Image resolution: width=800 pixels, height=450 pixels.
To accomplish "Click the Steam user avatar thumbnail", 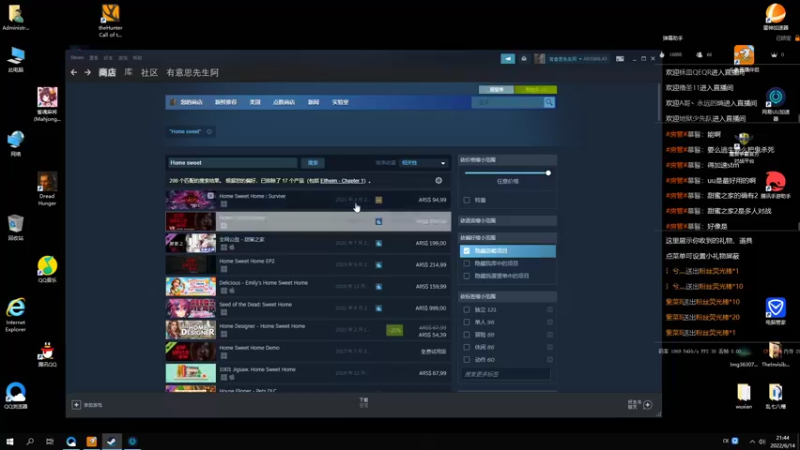I will pyautogui.click(x=540, y=59).
